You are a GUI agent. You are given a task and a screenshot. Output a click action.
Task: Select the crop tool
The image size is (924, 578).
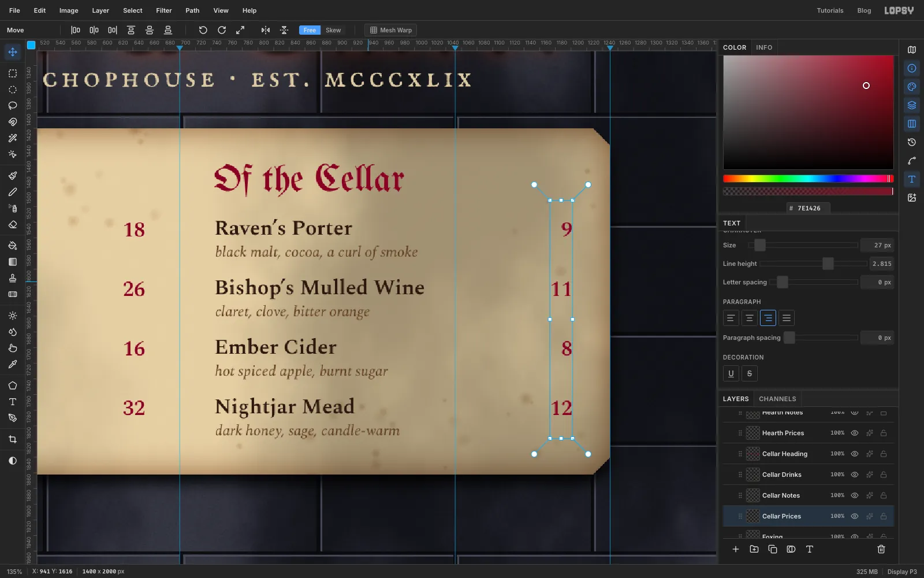13,439
